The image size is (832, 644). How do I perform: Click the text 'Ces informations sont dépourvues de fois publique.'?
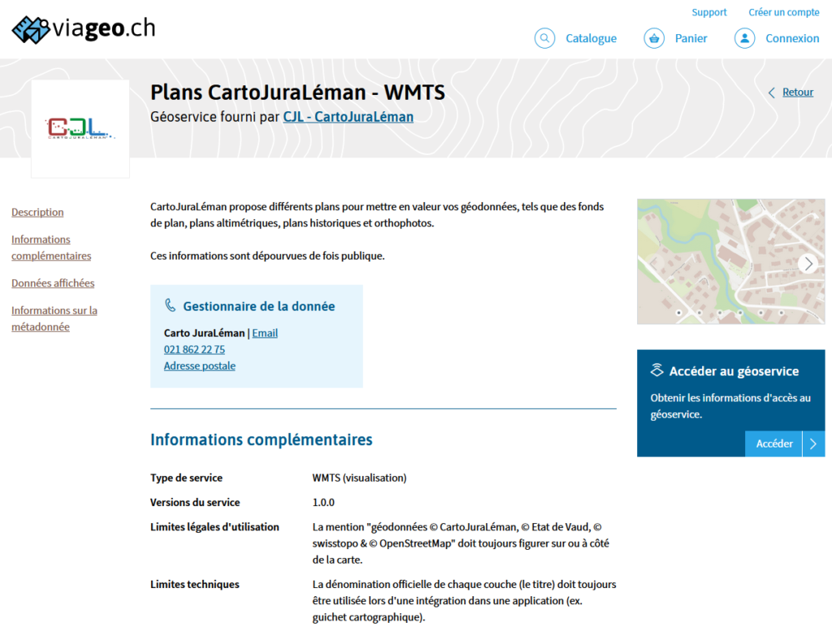tap(267, 256)
